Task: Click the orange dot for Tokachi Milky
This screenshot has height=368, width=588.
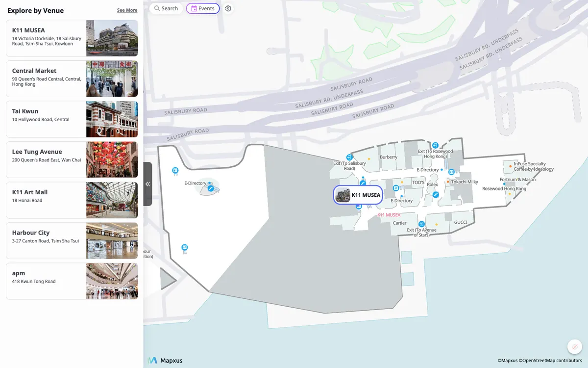Action: tap(448, 182)
